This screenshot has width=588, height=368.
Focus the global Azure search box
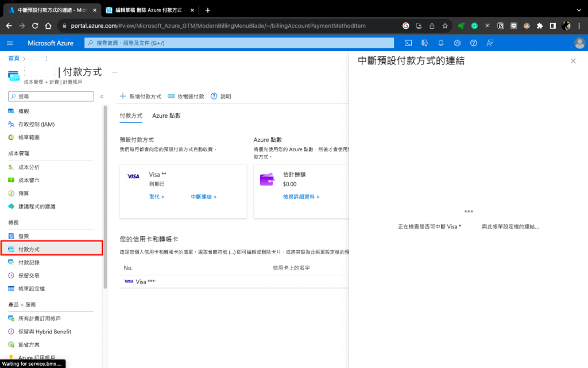[x=239, y=43]
